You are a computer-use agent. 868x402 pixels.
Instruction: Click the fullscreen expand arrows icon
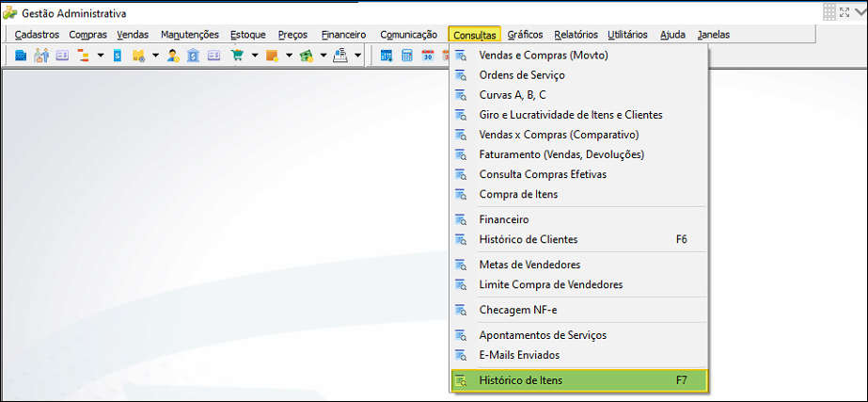point(844,11)
